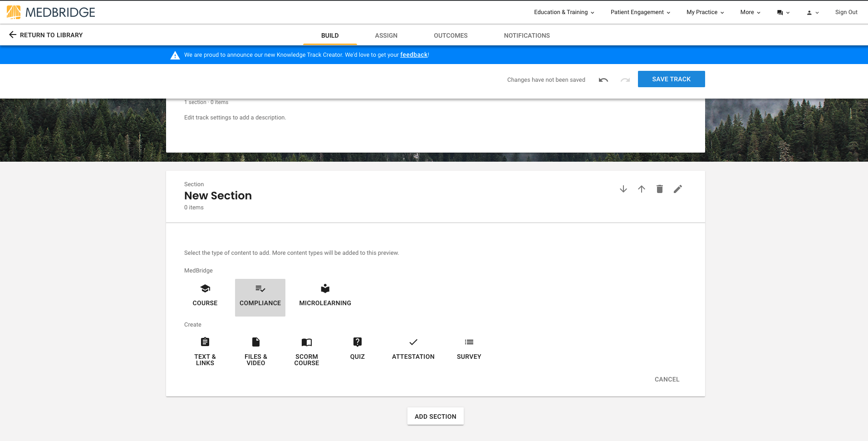The image size is (868, 441).
Task: Open the Education & Training dropdown
Action: point(564,12)
